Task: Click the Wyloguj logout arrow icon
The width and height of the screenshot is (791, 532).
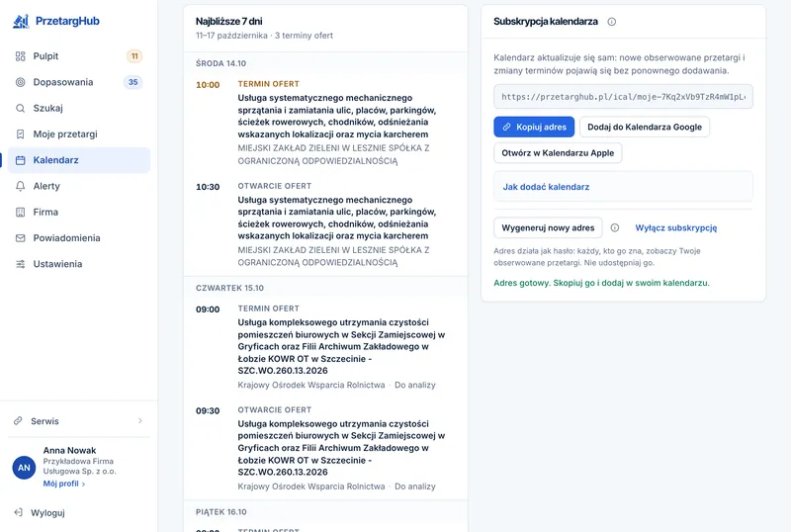Action: pyautogui.click(x=18, y=512)
